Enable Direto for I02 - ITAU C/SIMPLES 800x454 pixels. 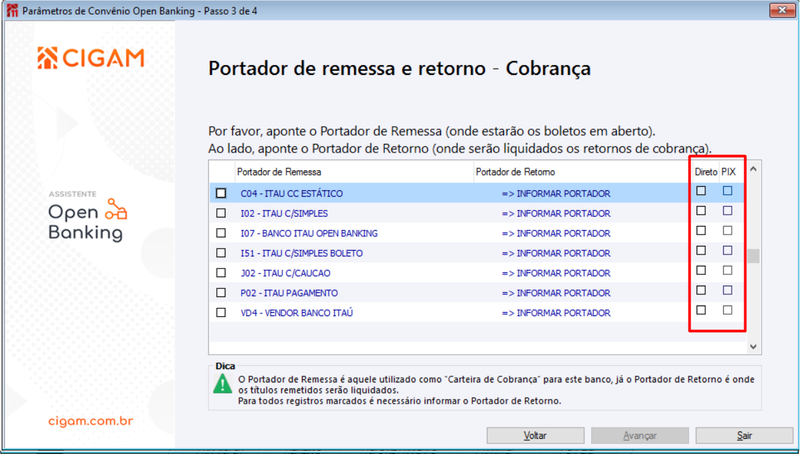702,211
